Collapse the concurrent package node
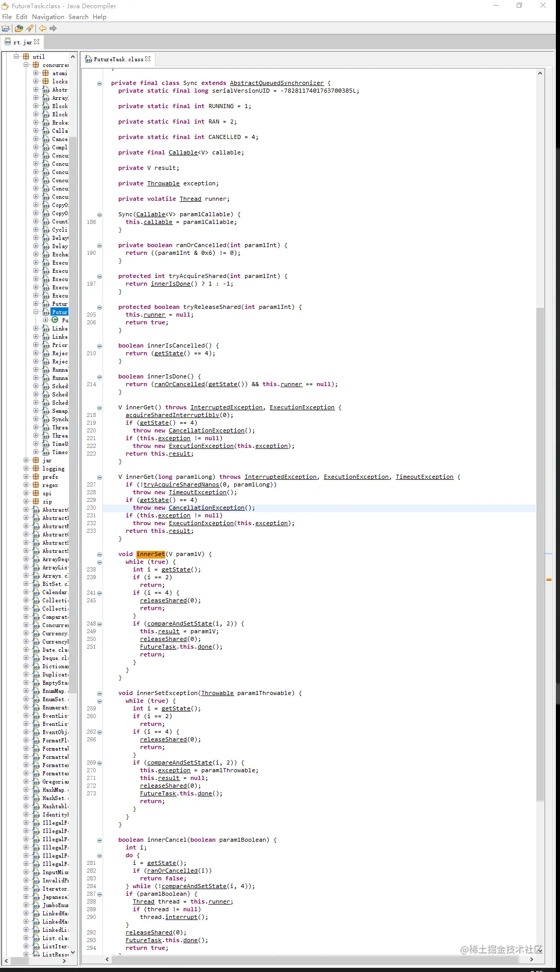 [x=26, y=65]
